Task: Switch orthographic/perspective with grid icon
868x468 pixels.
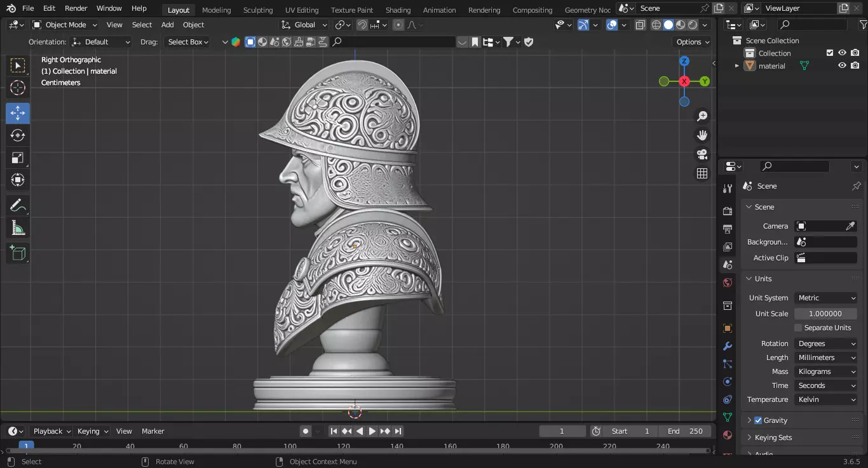Action: pyautogui.click(x=702, y=173)
